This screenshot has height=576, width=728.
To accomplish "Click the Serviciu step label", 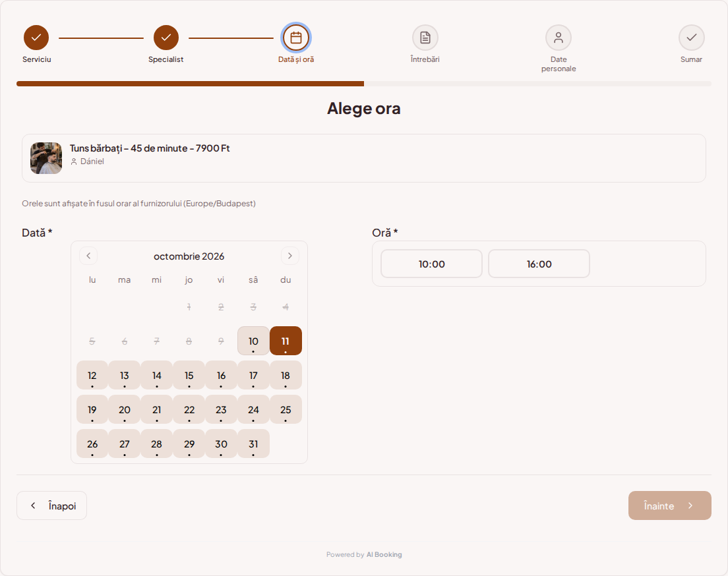I will tap(37, 59).
